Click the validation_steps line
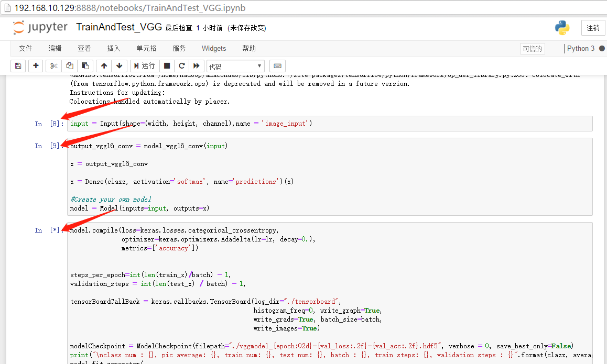Image resolution: width=607 pixels, height=364 pixels. (158, 283)
